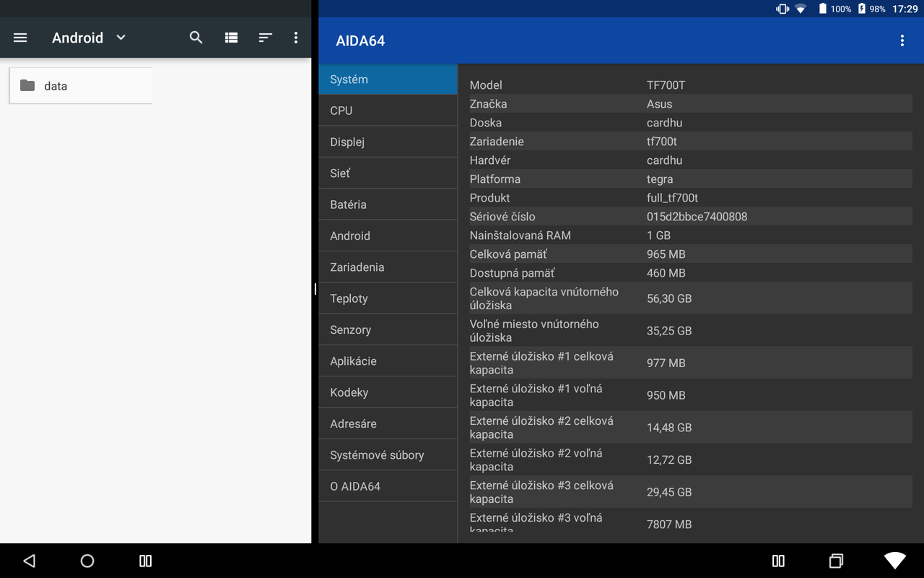Open AIDA64 overflow menu
Viewport: 924px width, 578px height.
point(902,41)
